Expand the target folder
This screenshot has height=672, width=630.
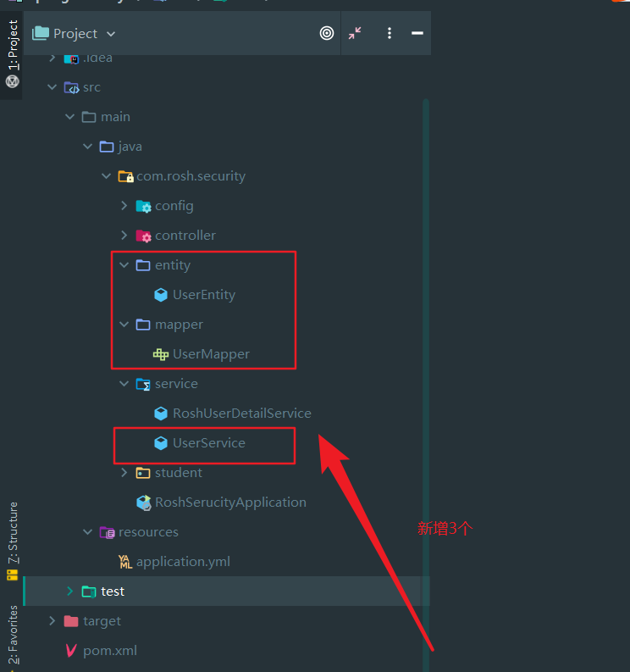click(52, 620)
